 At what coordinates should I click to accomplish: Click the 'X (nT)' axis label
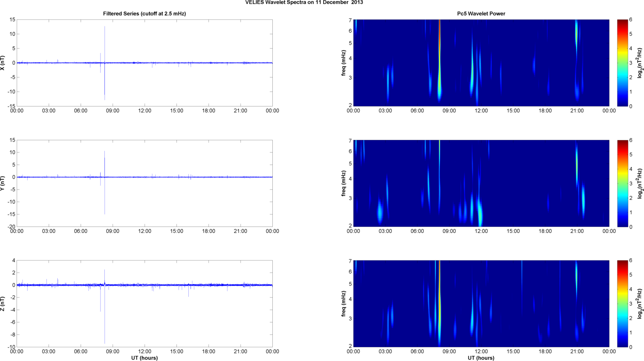point(3,63)
